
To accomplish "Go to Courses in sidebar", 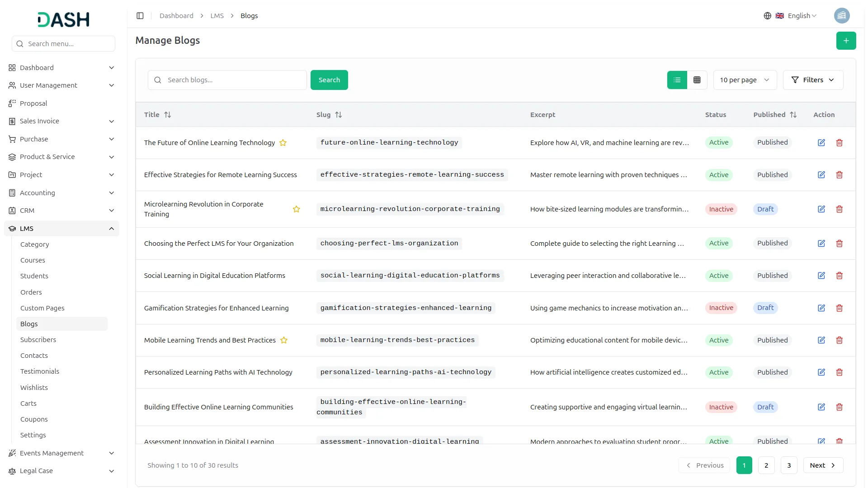I will click(33, 260).
